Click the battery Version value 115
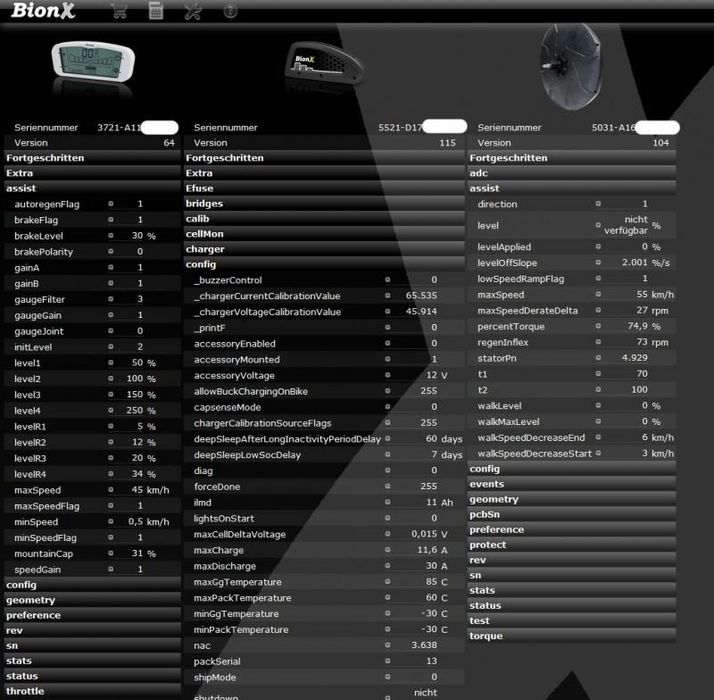This screenshot has width=714, height=700. (x=448, y=143)
